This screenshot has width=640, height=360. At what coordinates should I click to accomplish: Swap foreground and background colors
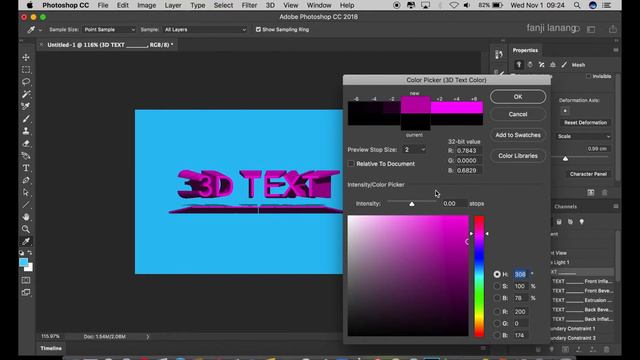30,253
